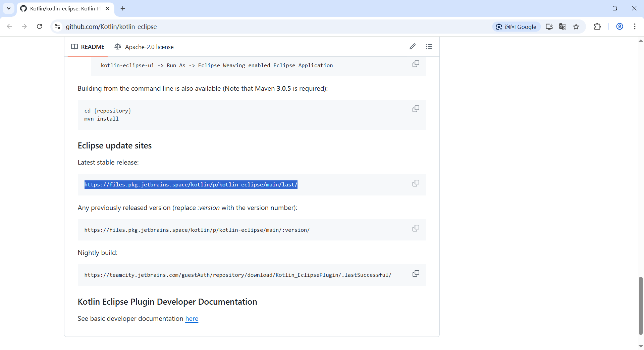The height and width of the screenshot is (350, 644).
Task: Click the scrollbar down arrow
Action: [641, 346]
